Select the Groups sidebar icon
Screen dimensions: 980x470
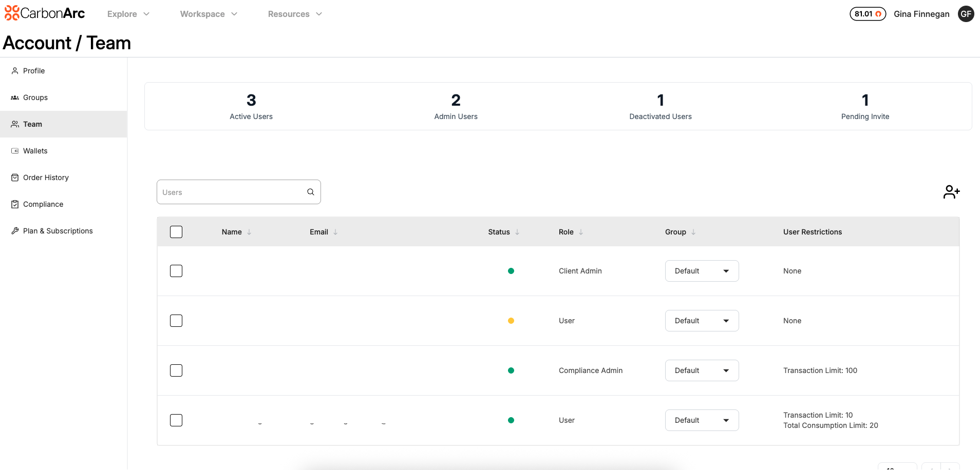15,97
